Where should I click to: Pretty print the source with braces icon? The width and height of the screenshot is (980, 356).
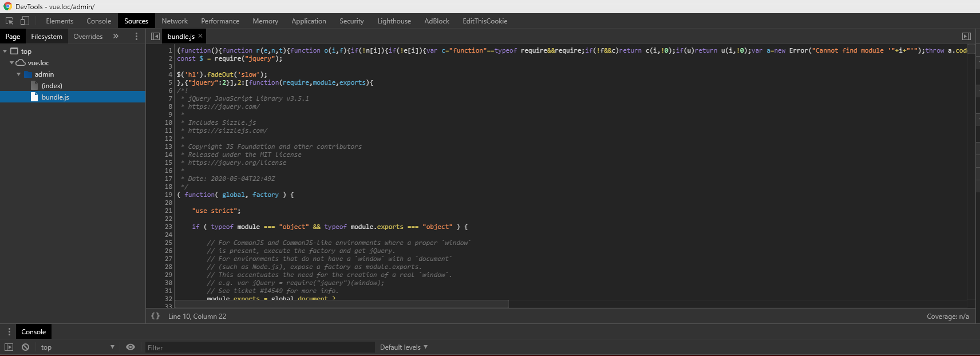coord(155,316)
